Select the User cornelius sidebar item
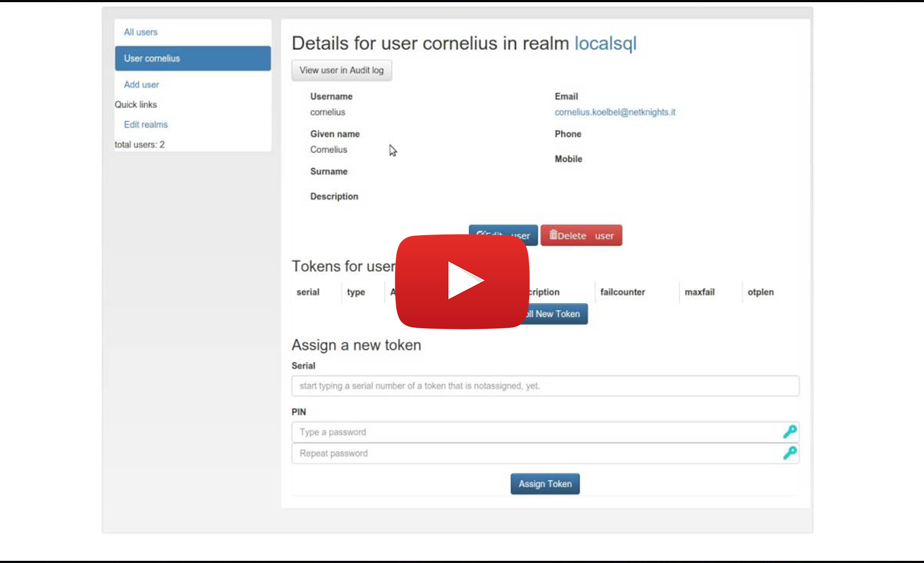This screenshot has width=924, height=563. point(193,58)
